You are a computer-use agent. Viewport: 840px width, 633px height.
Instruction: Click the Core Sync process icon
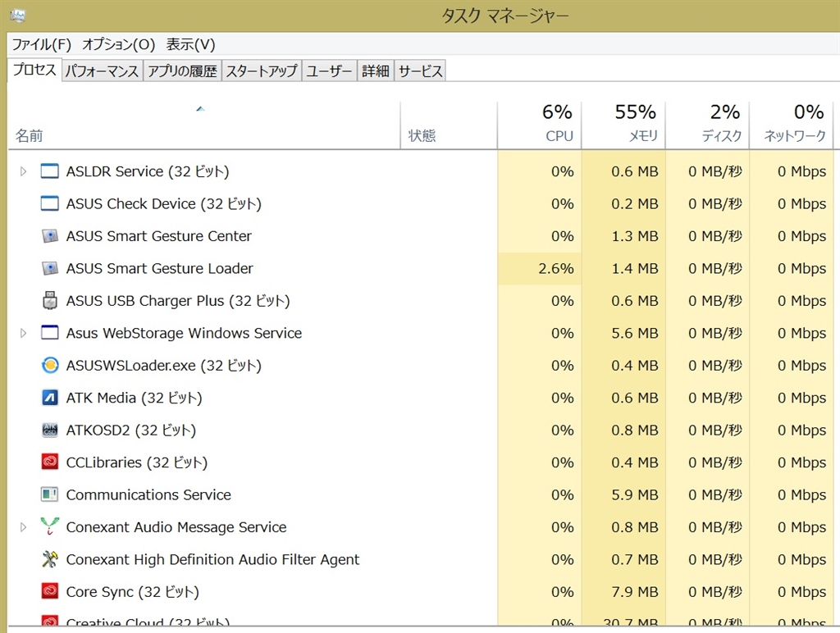(x=50, y=592)
